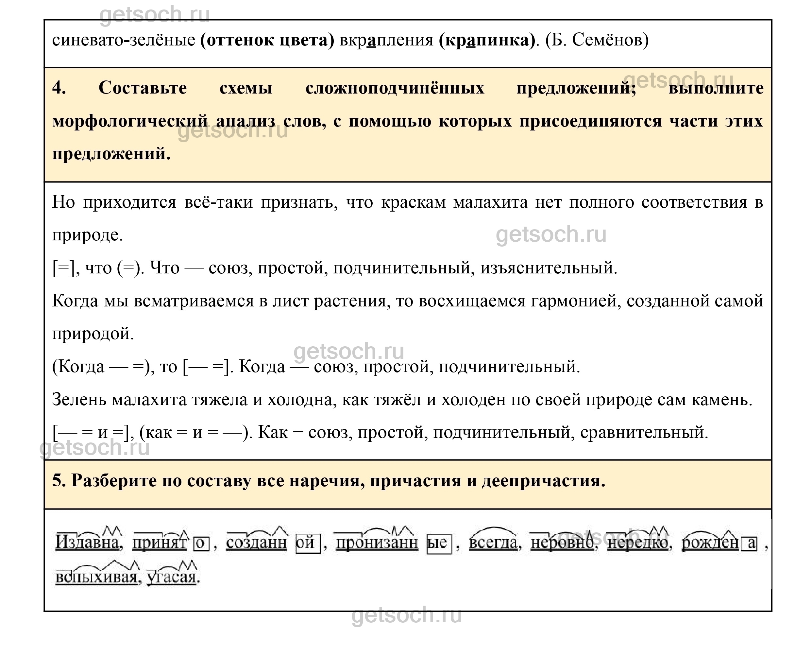Click the scheme '(Когда — =), то [— =]'
The image size is (812, 656).
(x=141, y=367)
